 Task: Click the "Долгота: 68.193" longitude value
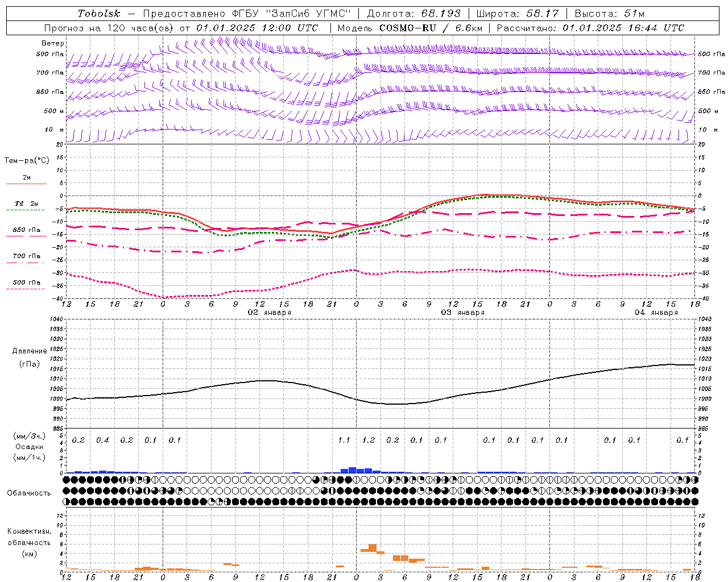click(x=413, y=14)
